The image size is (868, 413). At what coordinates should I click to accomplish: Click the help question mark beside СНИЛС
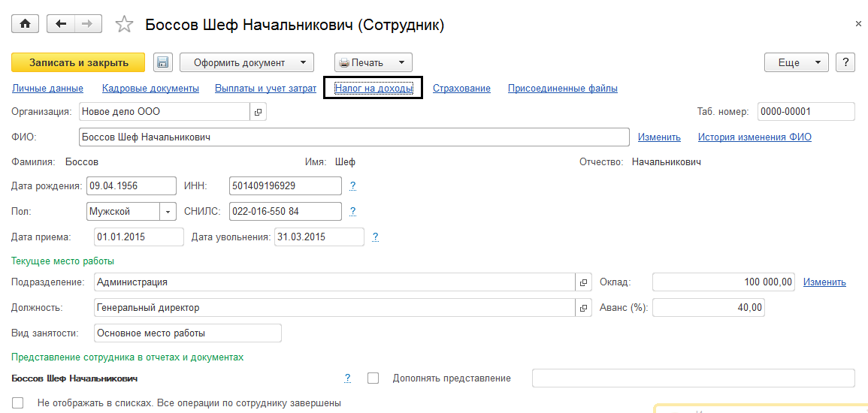pos(352,212)
